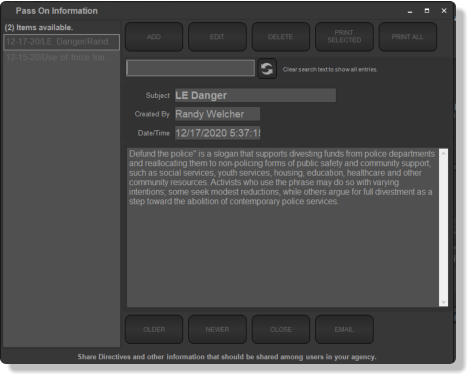Select the LE Danger list entry
This screenshot has height=379, width=472.
pyautogui.click(x=62, y=42)
